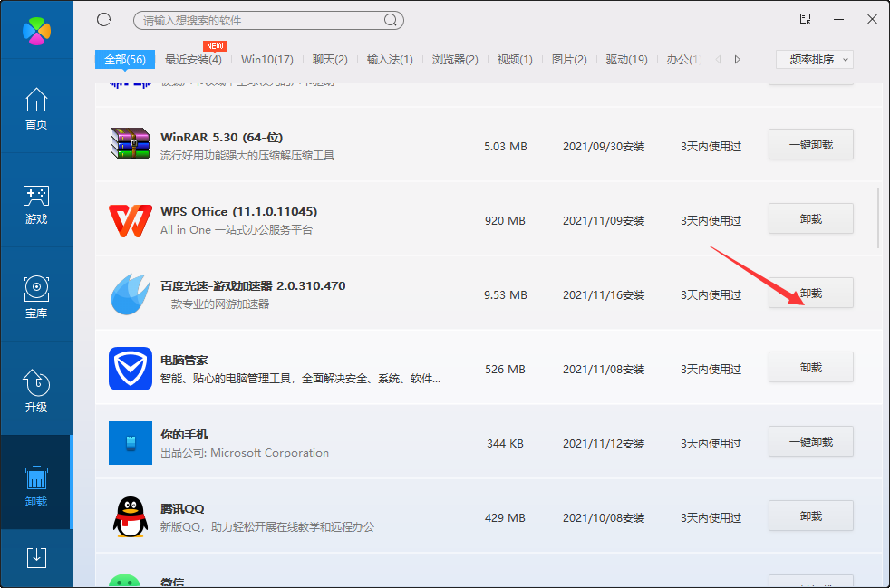The height and width of the screenshot is (588, 890).
Task: Click the 电脑管家 title text
Action: pyautogui.click(x=184, y=361)
